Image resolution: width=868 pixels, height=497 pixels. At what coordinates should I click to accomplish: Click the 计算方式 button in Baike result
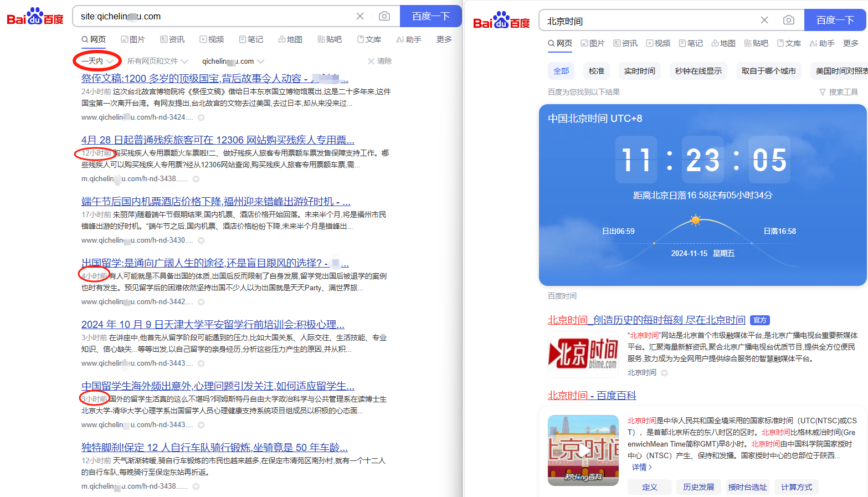pyautogui.click(x=797, y=487)
